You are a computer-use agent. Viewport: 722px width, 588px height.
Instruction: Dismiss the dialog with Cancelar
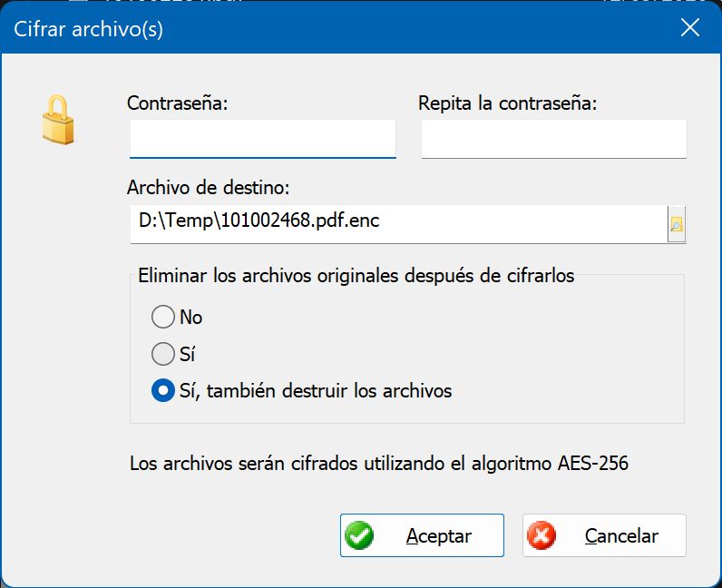[605, 535]
